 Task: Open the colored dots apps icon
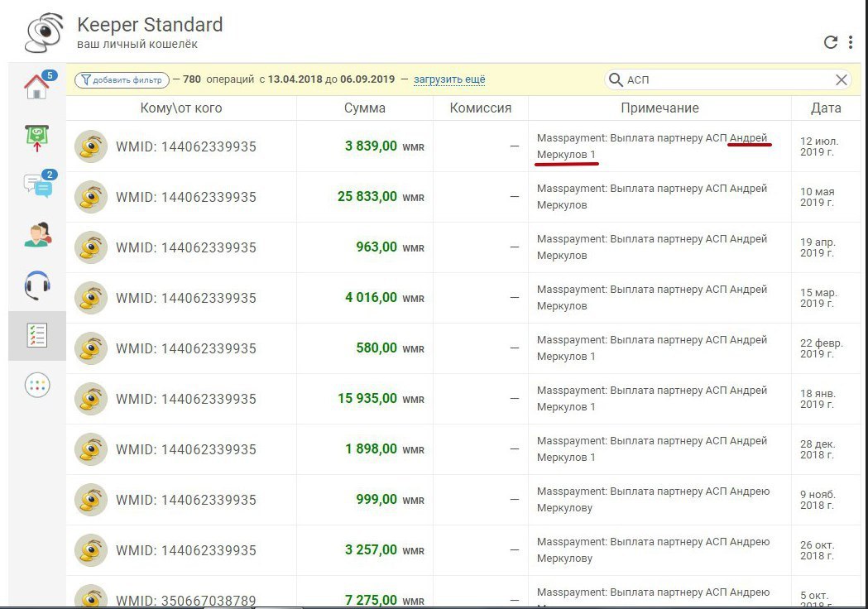[37, 386]
